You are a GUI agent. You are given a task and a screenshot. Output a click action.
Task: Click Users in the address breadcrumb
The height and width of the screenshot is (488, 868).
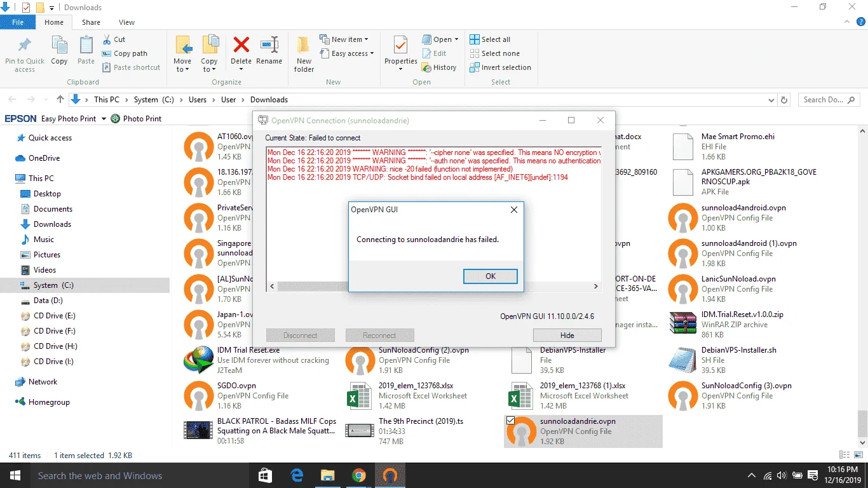(198, 100)
